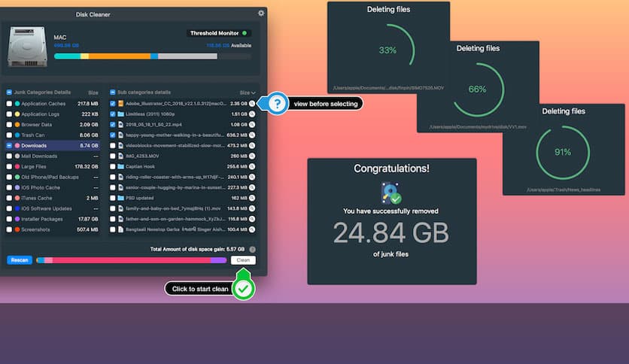
Task: Click IMG_4253.MOV video file icon
Action: pyautogui.click(x=120, y=156)
